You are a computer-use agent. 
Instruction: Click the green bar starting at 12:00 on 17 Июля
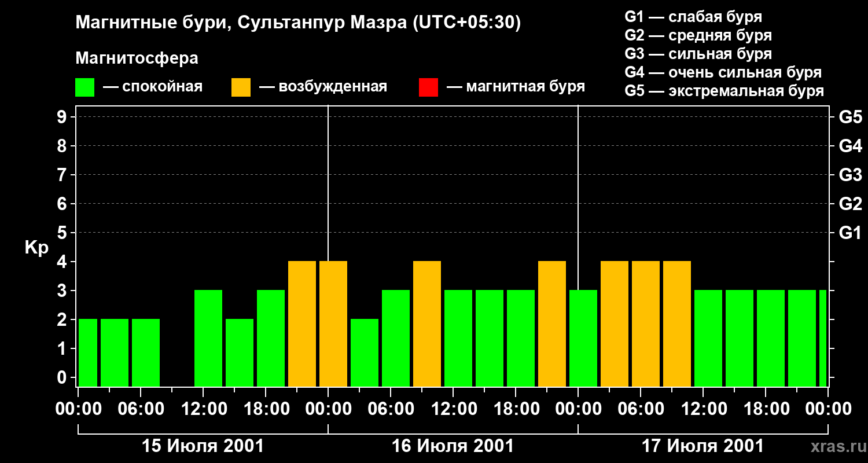(x=708, y=339)
